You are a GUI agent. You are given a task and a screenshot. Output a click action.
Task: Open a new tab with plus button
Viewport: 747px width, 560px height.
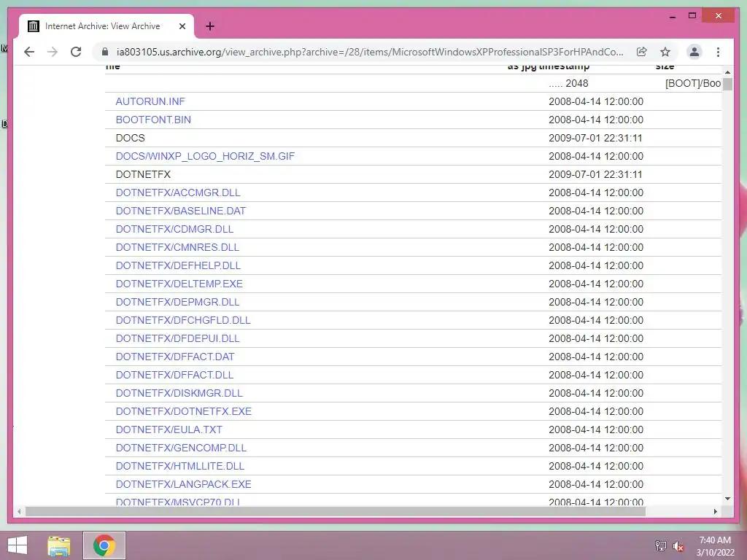tap(209, 26)
